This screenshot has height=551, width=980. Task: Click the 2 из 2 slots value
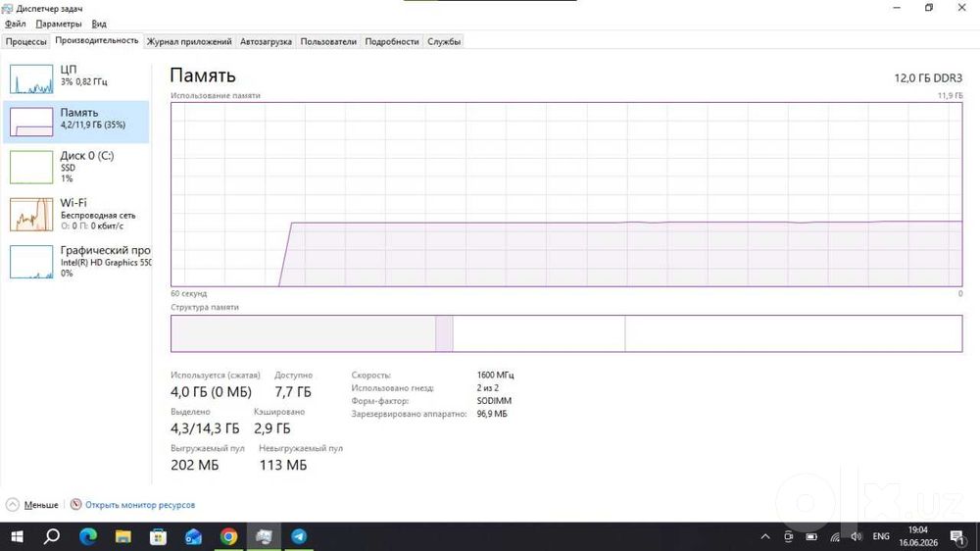pos(487,388)
